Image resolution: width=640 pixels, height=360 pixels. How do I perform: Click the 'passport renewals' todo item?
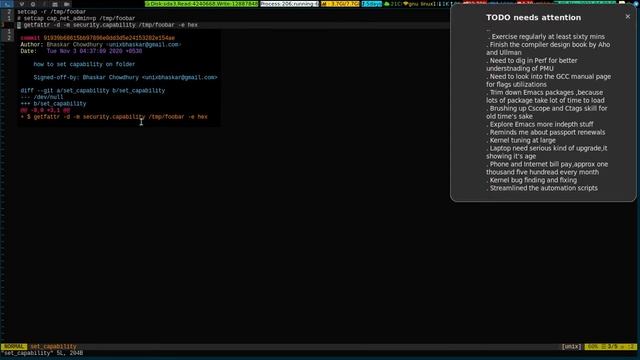click(546, 132)
